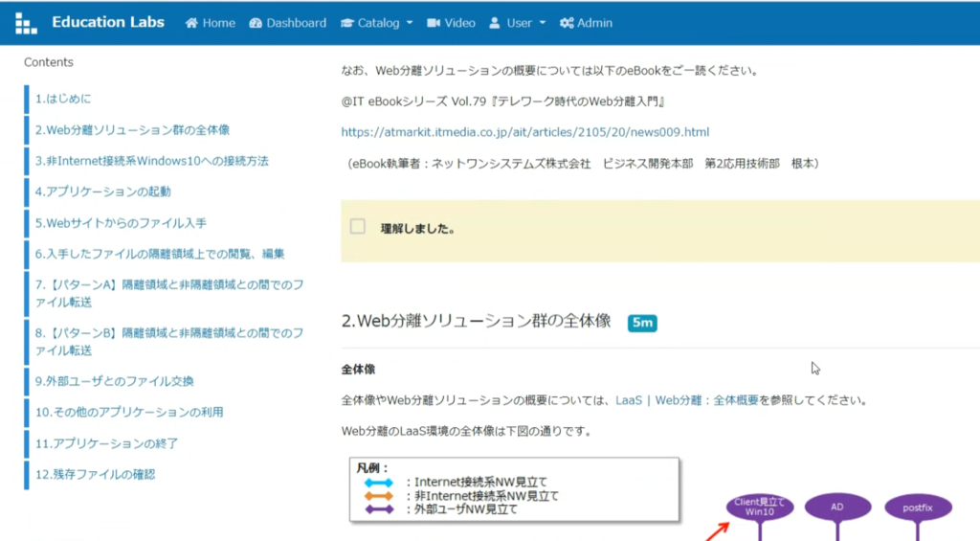Expand the User dropdown arrow
This screenshot has width=980, height=541.
(x=542, y=23)
